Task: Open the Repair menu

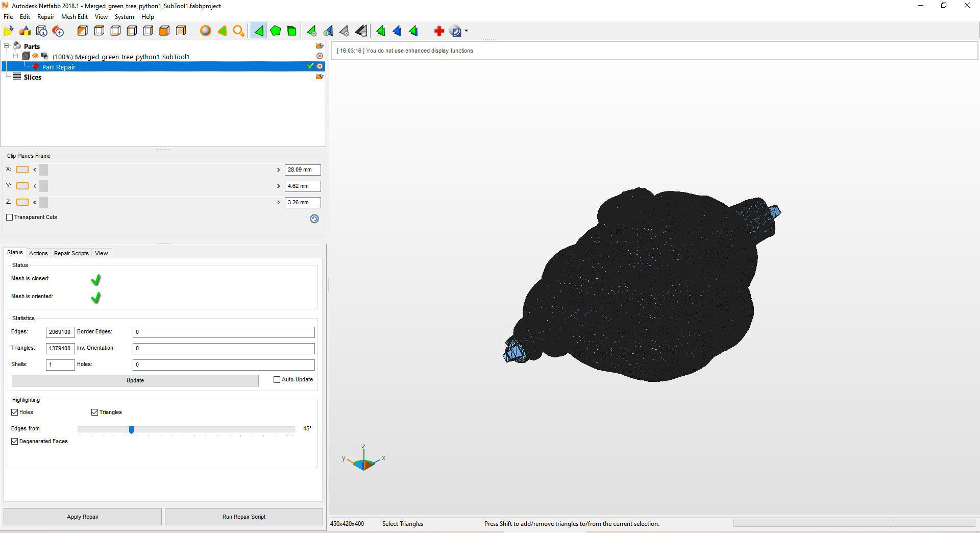Action: point(45,17)
